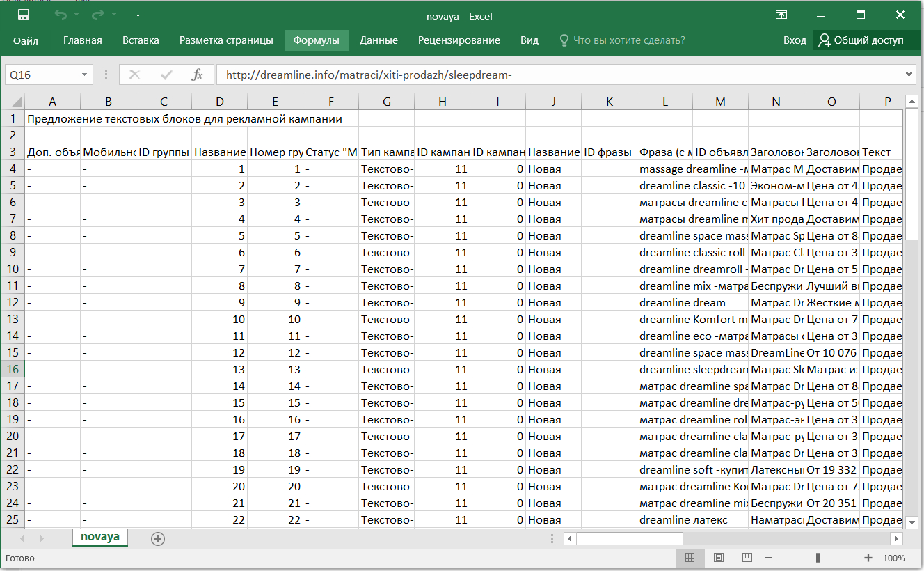Click the Redo arrow icon

tap(98, 15)
